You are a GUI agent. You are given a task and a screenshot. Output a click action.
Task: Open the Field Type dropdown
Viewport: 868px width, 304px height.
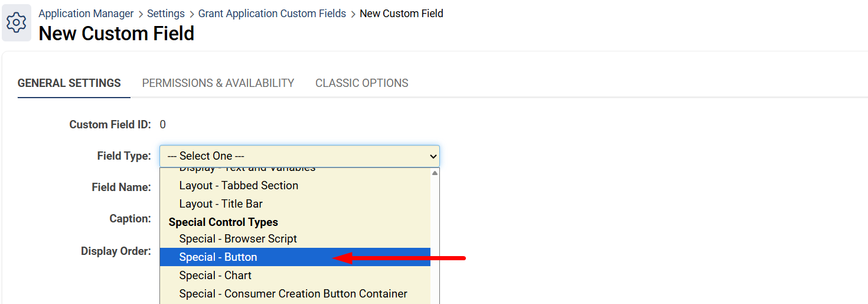[x=299, y=156]
